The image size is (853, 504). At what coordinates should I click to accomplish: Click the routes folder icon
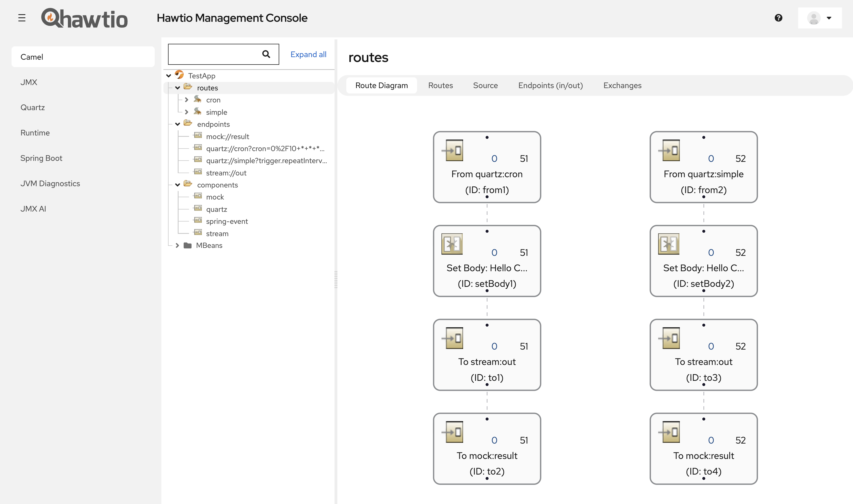(x=188, y=87)
